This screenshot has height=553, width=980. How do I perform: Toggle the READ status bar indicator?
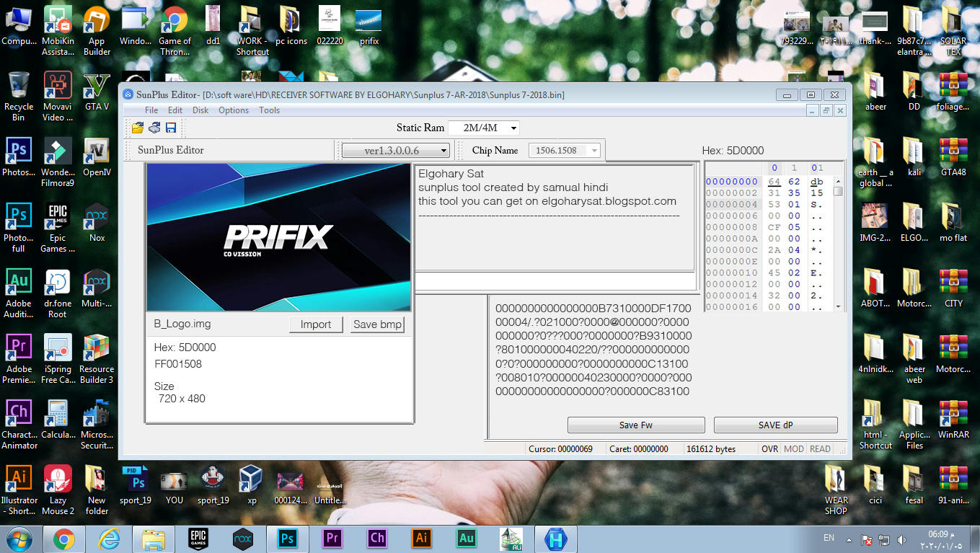[820, 448]
